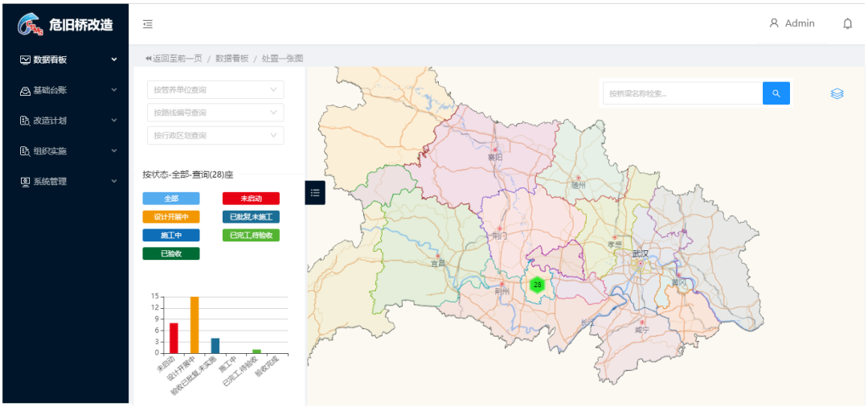Open the 按行政区划查询 dropdown
This screenshot has width=868, height=407.
pos(215,135)
